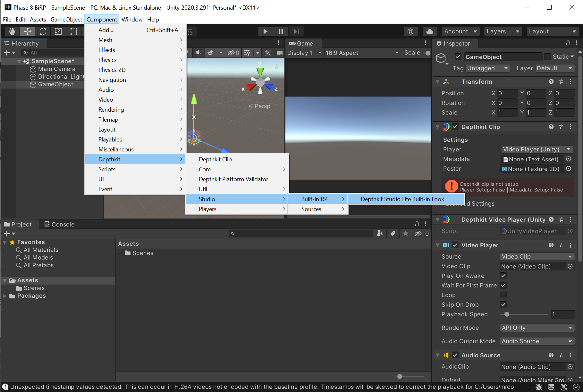Enable the Loop checkbox
The width and height of the screenshot is (583, 392).
pyautogui.click(x=503, y=295)
